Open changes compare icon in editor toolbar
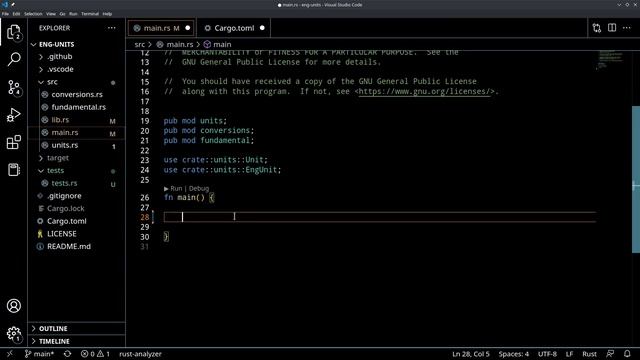Image resolution: width=640 pixels, height=360 pixels. tap(597, 28)
